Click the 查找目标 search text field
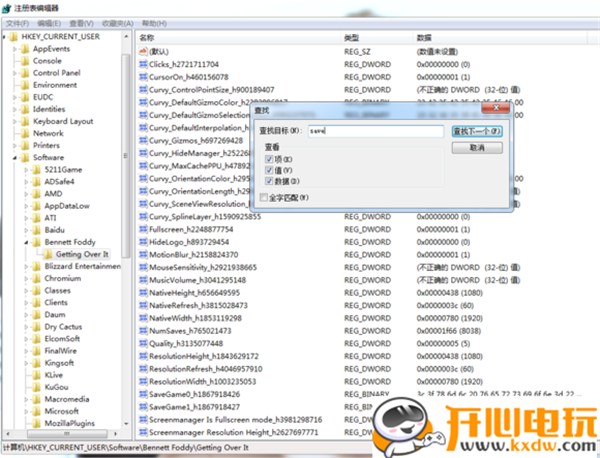This screenshot has width=600, height=458. tap(376, 131)
